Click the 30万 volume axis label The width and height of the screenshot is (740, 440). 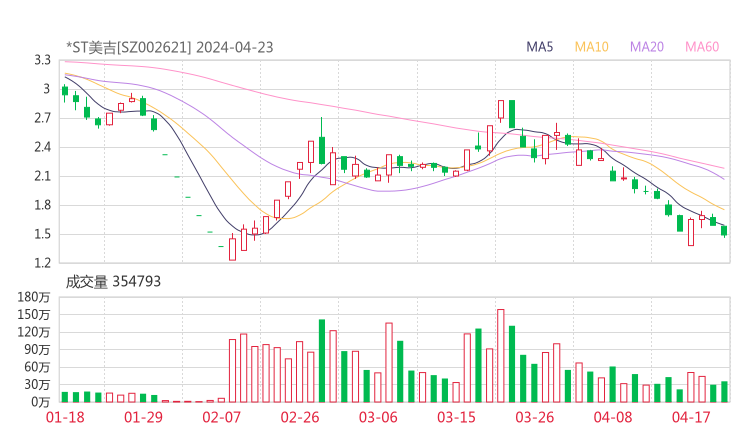click(x=37, y=384)
